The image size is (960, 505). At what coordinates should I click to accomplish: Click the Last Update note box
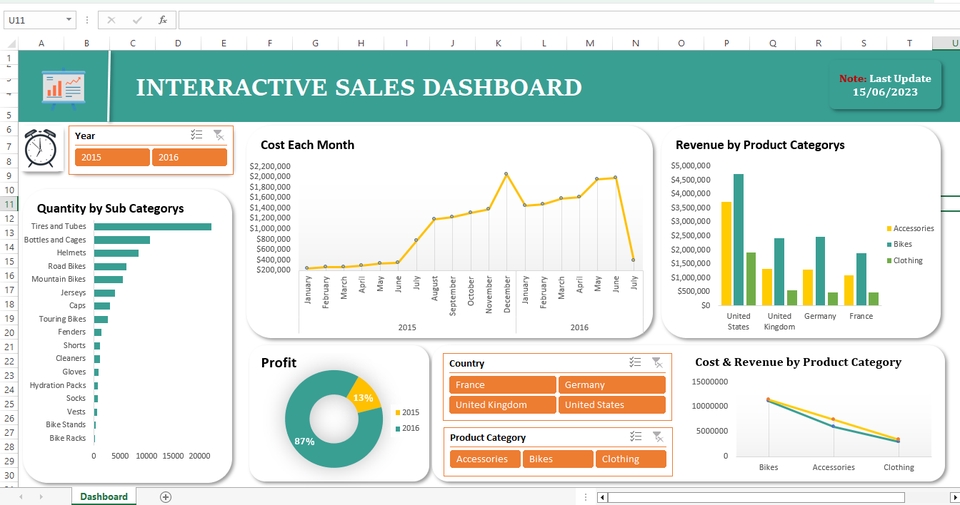pos(885,85)
